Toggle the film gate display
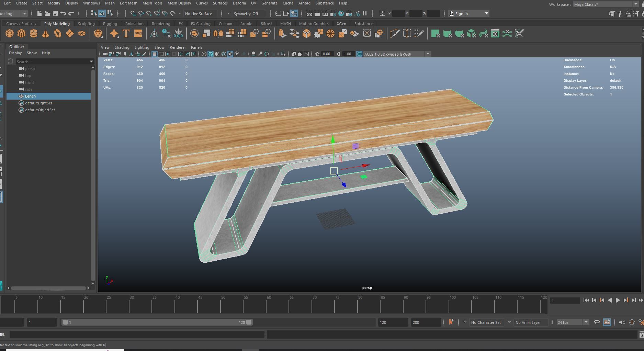Screen dimensions: 644x351 pyautogui.click(x=161, y=54)
